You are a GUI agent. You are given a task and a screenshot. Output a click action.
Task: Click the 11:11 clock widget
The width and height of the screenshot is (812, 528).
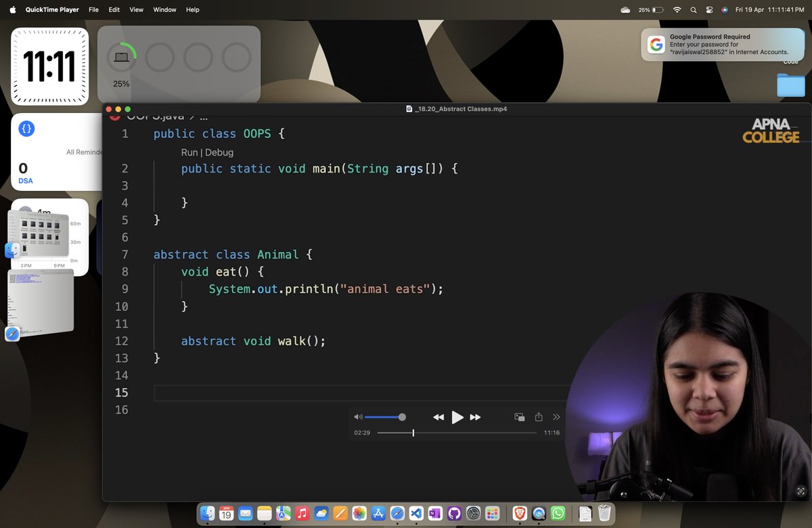(x=49, y=66)
